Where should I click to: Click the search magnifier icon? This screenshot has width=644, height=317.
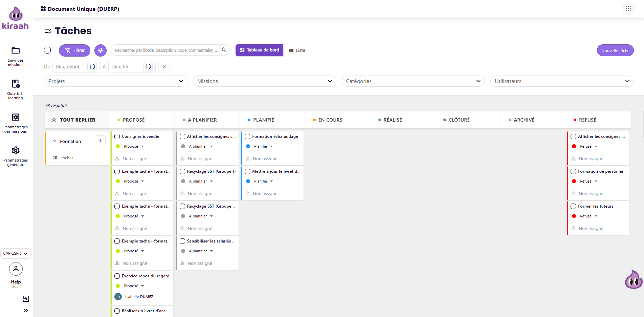224,50
